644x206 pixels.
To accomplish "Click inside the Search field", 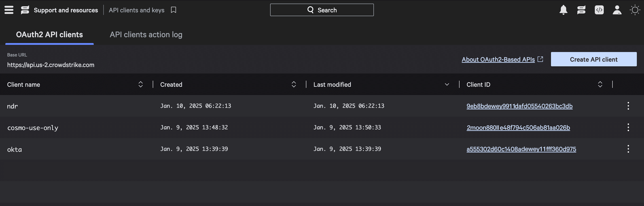I will click(322, 10).
